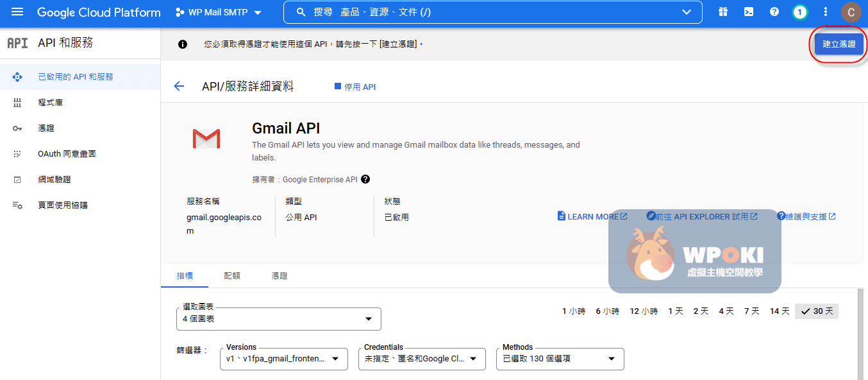Click the user account avatar C
Screen dimensions: 868x380
(851, 12)
